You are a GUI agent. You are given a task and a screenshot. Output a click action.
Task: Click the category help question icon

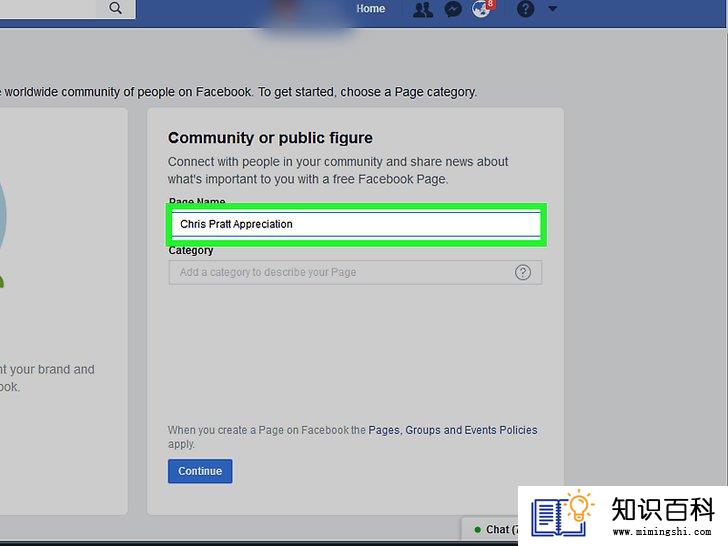(523, 273)
